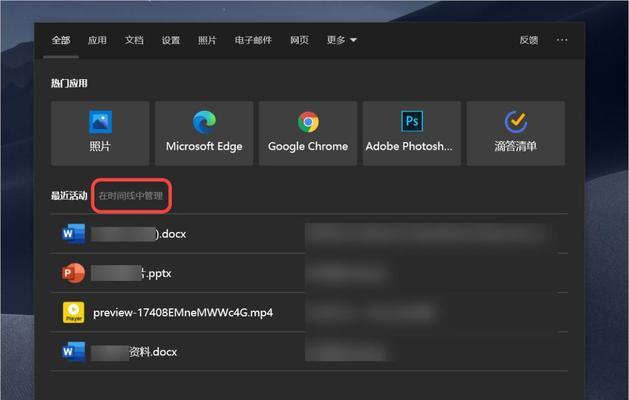The height and width of the screenshot is (400, 629).
Task: Open the recent .pptx file
Action: pyautogui.click(x=309, y=273)
